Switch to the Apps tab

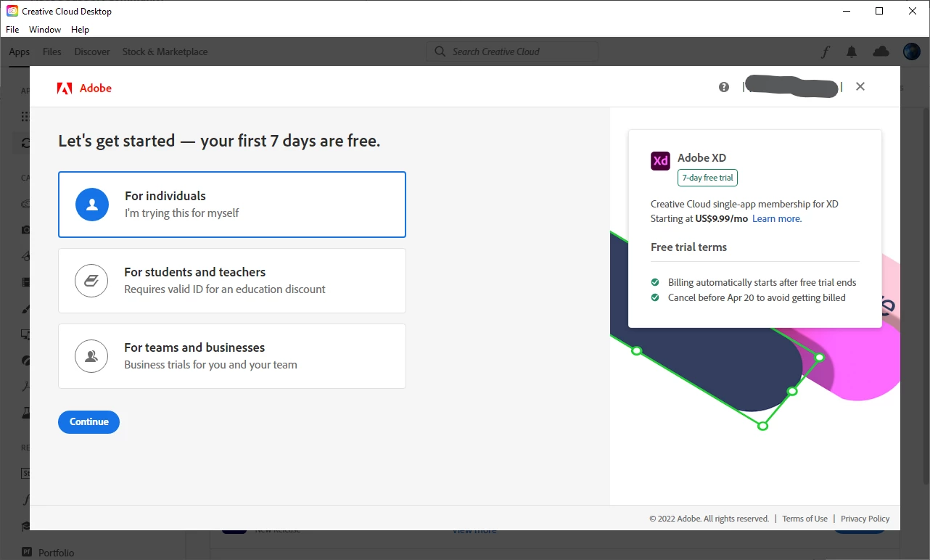(20, 52)
